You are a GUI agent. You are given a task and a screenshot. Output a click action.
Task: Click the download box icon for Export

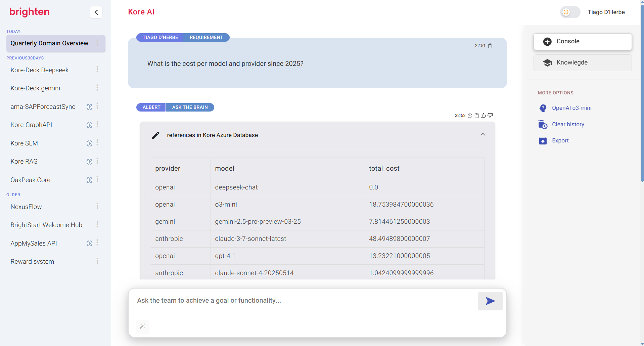click(543, 141)
